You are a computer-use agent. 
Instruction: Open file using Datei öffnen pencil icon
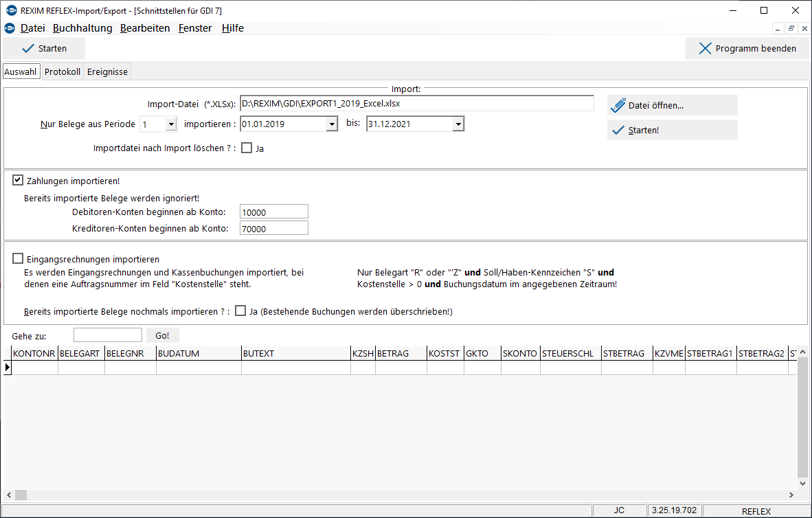click(x=618, y=105)
